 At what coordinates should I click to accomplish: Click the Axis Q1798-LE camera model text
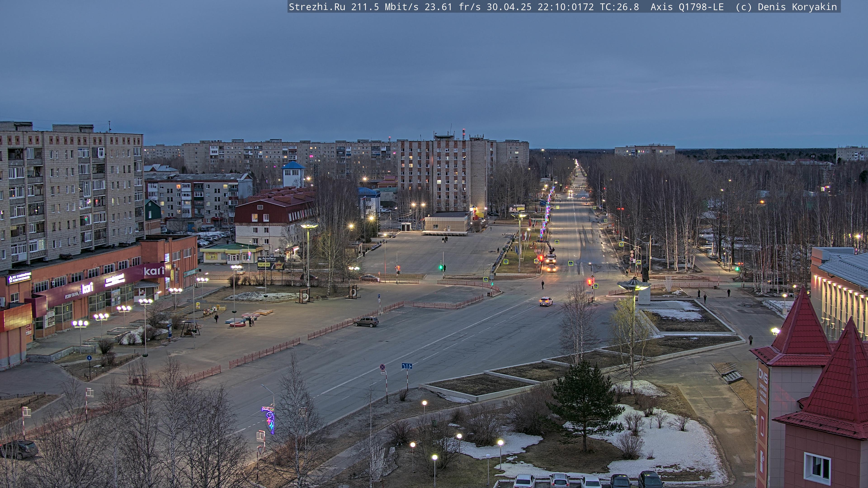pos(687,7)
